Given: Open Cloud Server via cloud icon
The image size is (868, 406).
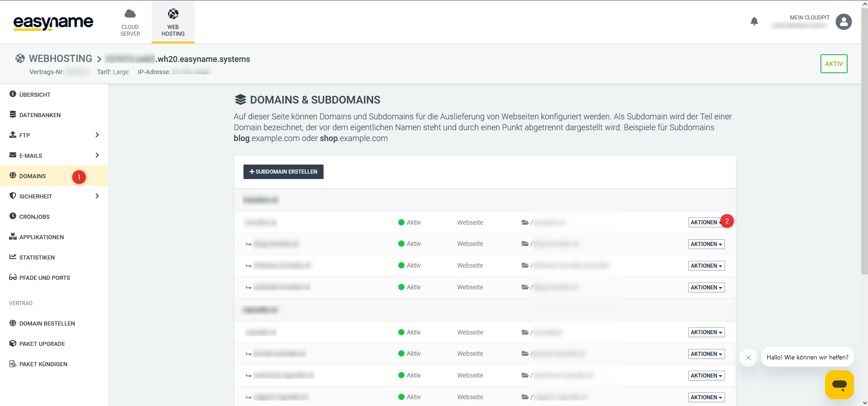Looking at the screenshot, I should [x=130, y=14].
